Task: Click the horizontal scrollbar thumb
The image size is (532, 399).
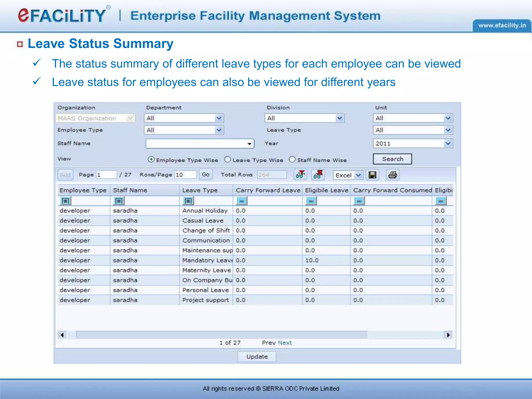Action: (x=222, y=335)
